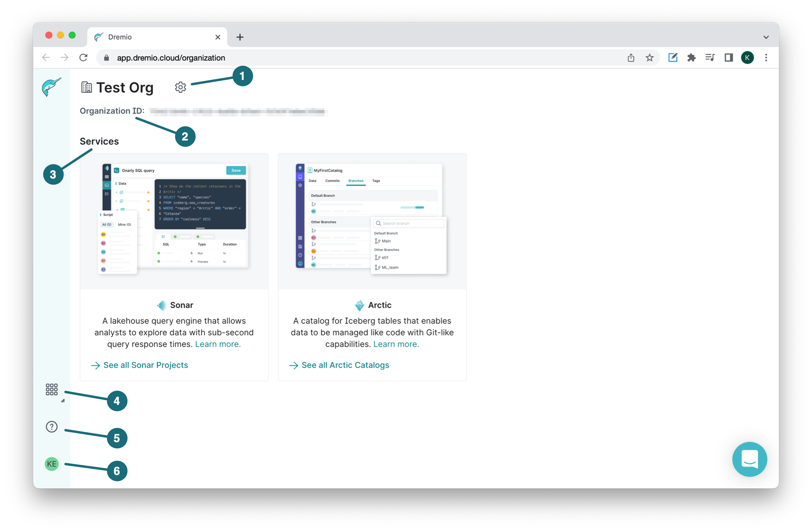
Task: Open the chat support bubble
Action: click(749, 460)
